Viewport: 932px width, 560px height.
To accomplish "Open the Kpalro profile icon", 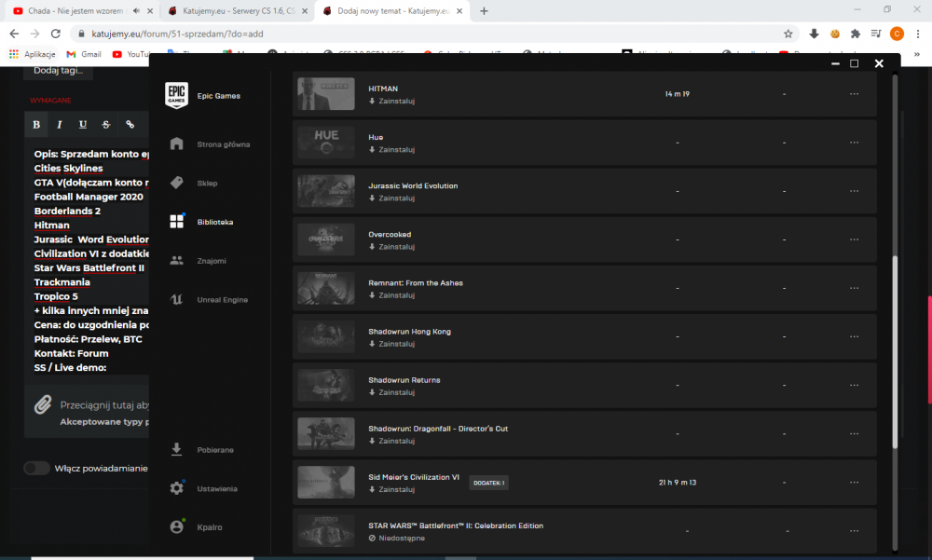I will click(176, 526).
